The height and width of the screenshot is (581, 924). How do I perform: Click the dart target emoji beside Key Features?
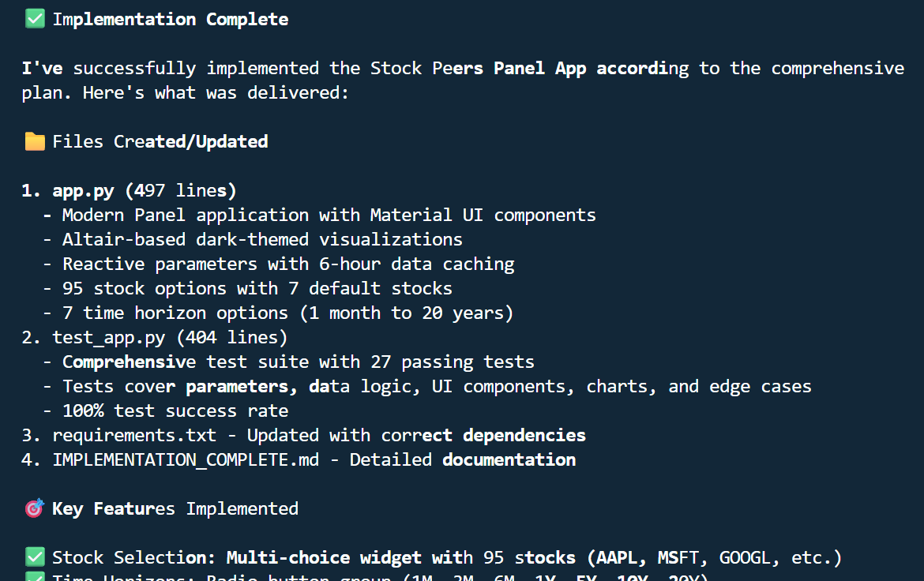coord(35,508)
